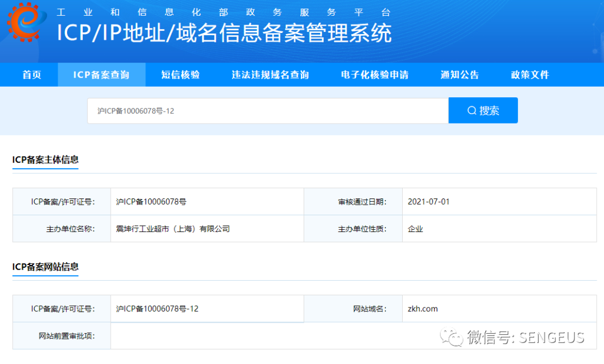The image size is (604, 364).
Task: Open the 首页 tab
Action: pyautogui.click(x=31, y=75)
